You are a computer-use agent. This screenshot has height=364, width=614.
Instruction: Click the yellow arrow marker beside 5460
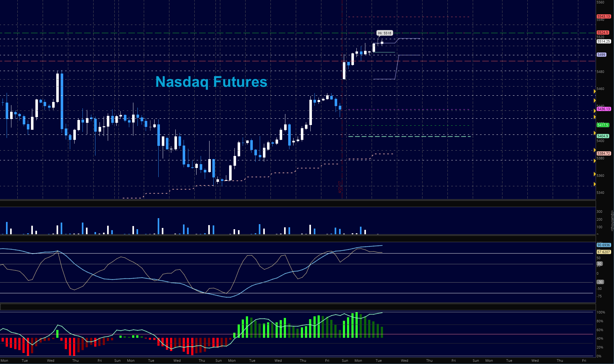click(594, 91)
